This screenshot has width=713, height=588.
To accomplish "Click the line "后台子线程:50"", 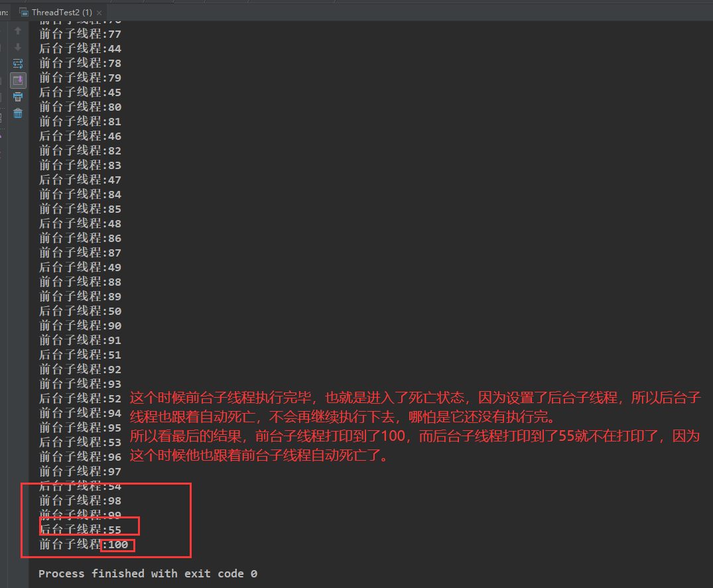I will (x=80, y=312).
